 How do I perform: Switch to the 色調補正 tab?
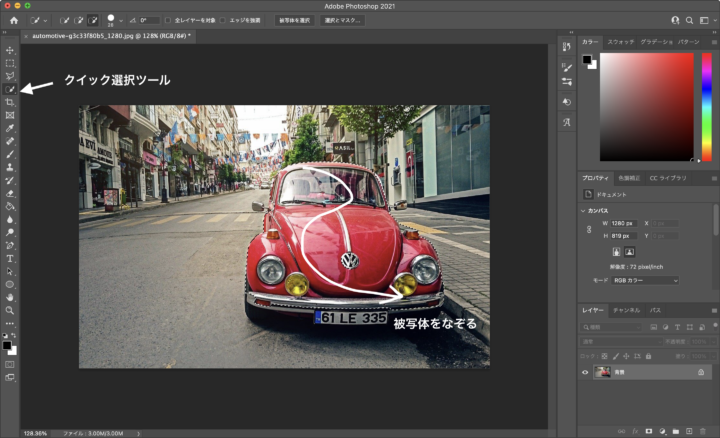pyautogui.click(x=629, y=178)
